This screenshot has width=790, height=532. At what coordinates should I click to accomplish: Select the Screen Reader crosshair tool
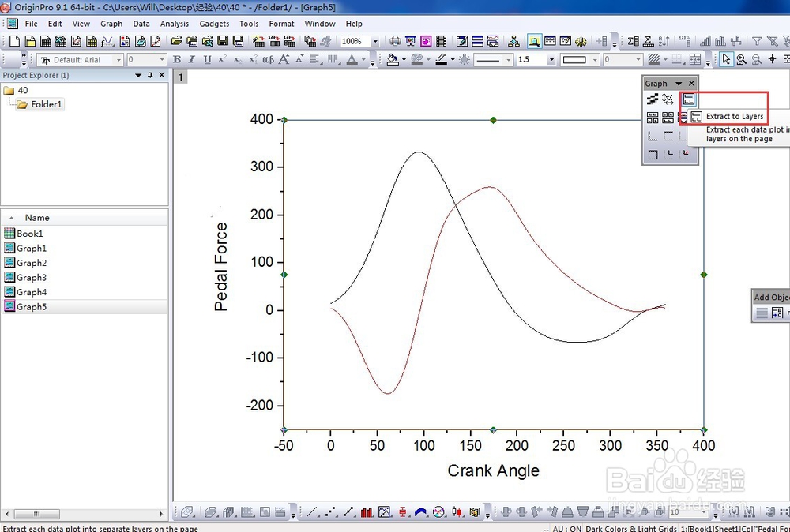click(x=772, y=59)
